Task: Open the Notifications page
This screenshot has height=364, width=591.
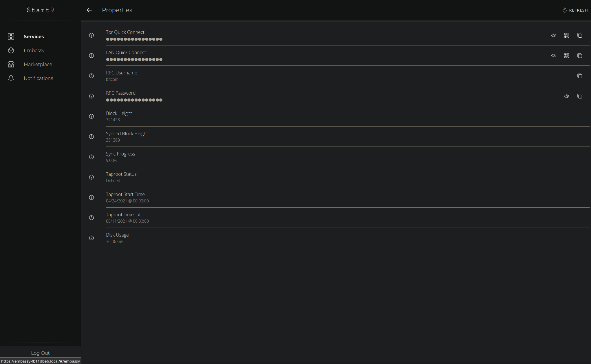Action: tap(38, 78)
